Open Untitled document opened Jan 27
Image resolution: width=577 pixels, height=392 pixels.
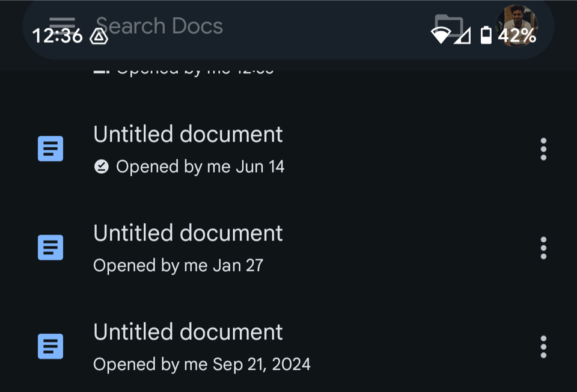click(x=188, y=233)
